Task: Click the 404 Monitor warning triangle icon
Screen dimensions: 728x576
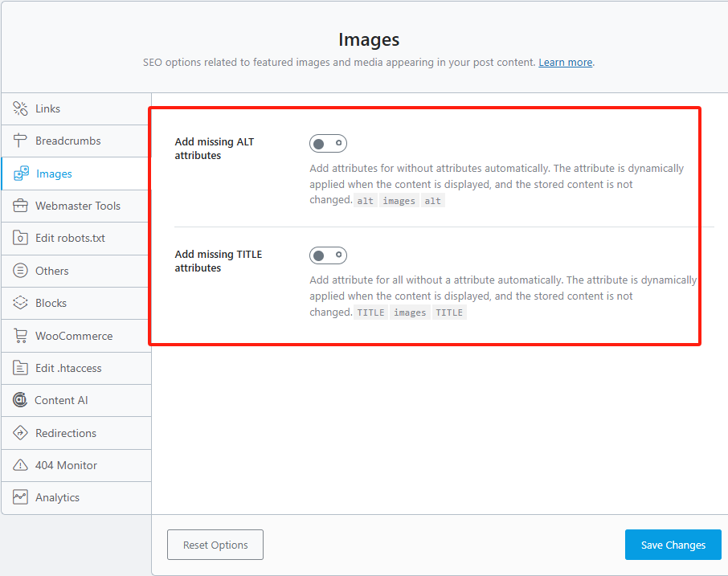Action: pyautogui.click(x=21, y=465)
